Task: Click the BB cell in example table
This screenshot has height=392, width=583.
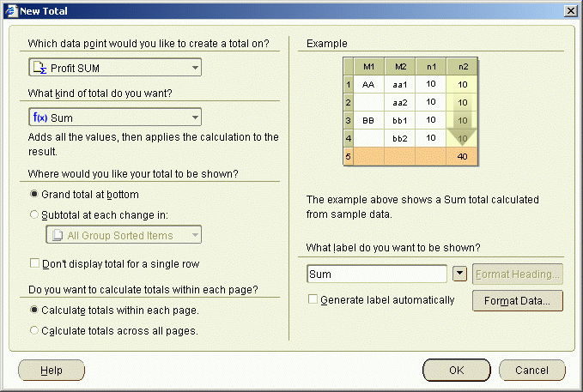Action: tap(368, 121)
